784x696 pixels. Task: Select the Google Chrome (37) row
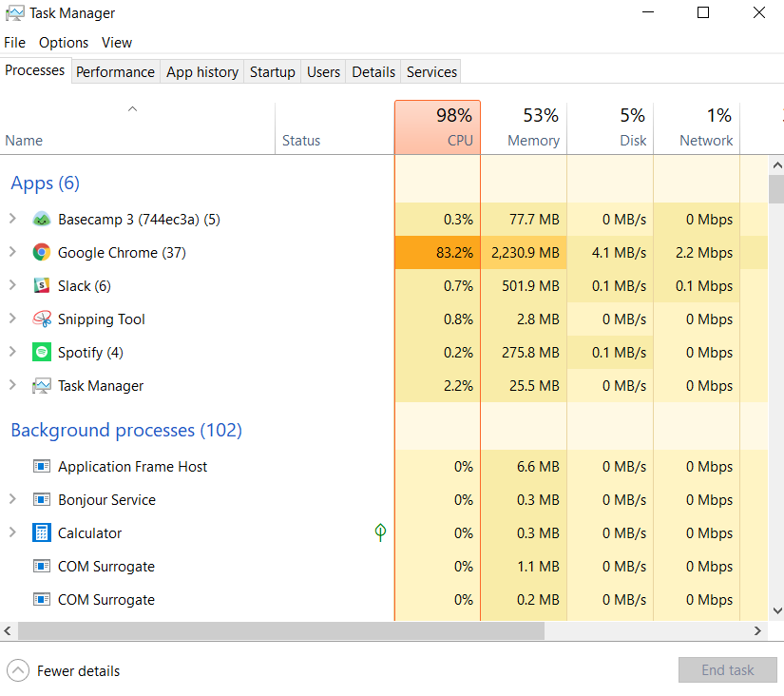pyautogui.click(x=384, y=252)
